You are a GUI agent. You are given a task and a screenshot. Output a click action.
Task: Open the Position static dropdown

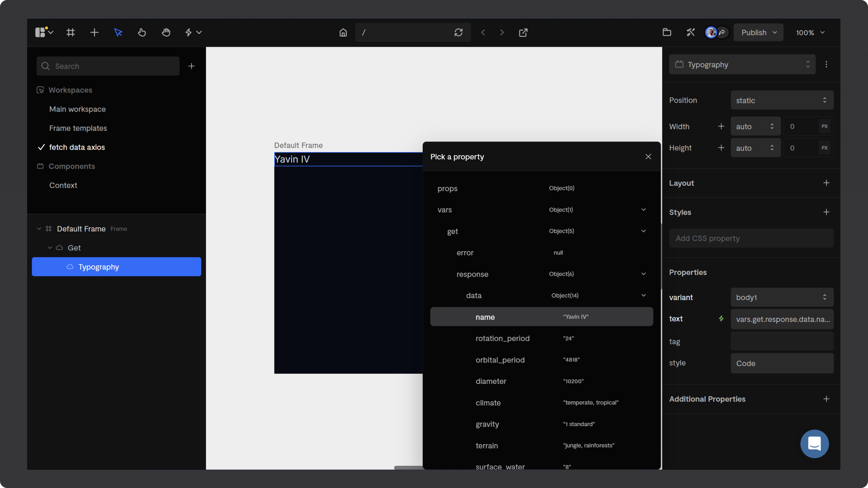tap(782, 100)
